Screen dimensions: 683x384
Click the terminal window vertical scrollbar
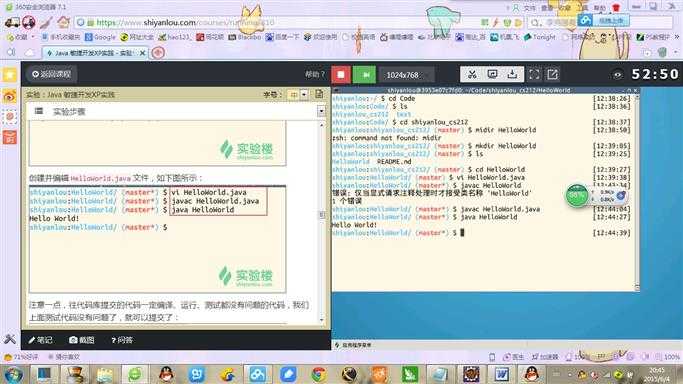point(637,192)
